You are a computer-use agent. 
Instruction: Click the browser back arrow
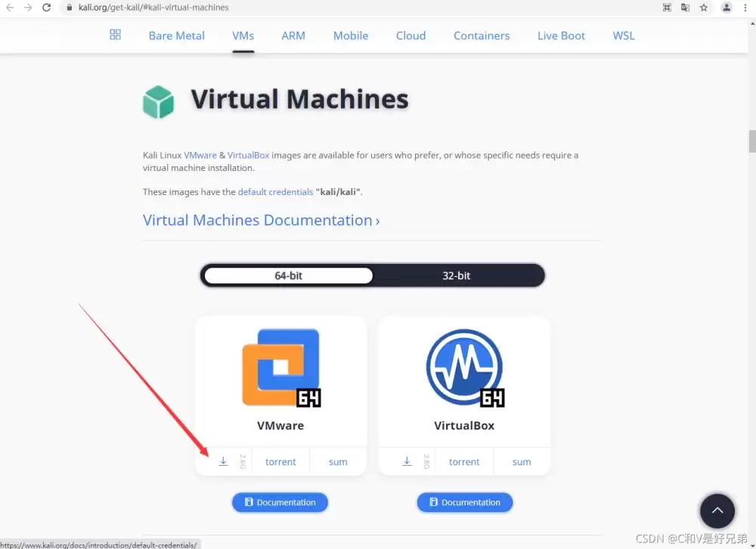(x=10, y=8)
